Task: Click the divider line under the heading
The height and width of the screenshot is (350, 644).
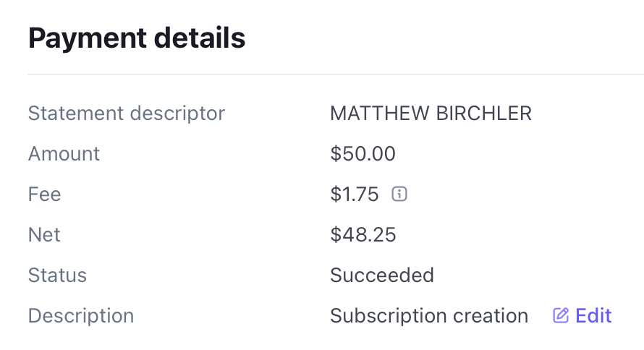Action: click(336, 74)
